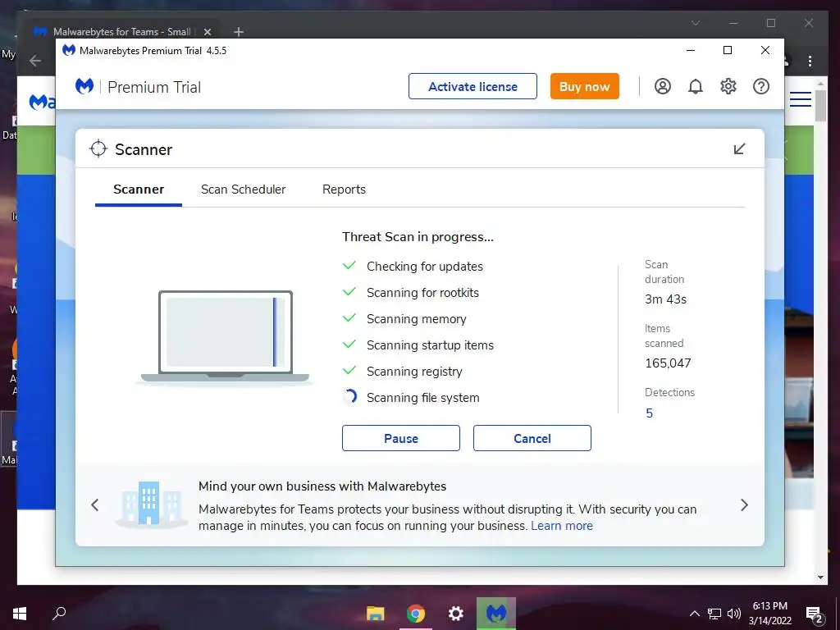The image size is (840, 630).
Task: Click the items scanned value 165,047
Action: tap(668, 363)
